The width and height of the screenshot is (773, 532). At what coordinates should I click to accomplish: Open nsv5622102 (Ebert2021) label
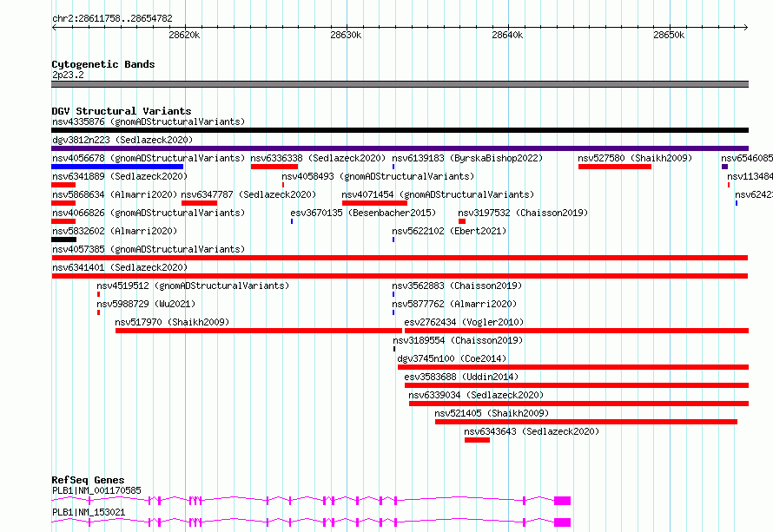[449, 231]
